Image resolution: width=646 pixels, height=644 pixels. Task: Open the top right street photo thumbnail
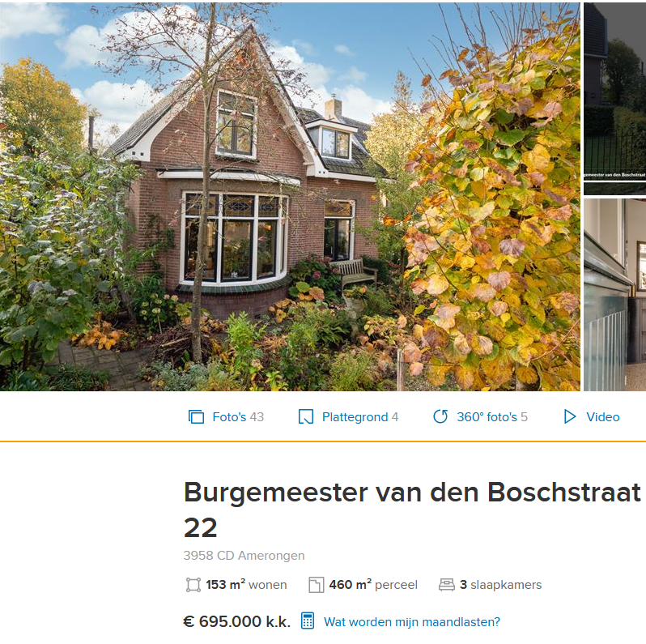(614, 99)
